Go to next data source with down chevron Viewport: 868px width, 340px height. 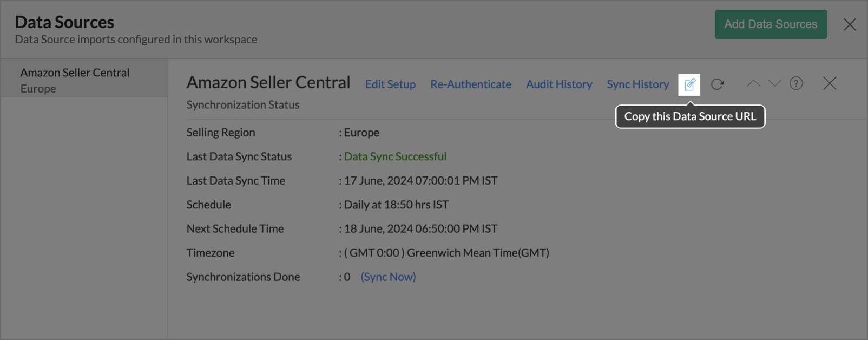775,83
